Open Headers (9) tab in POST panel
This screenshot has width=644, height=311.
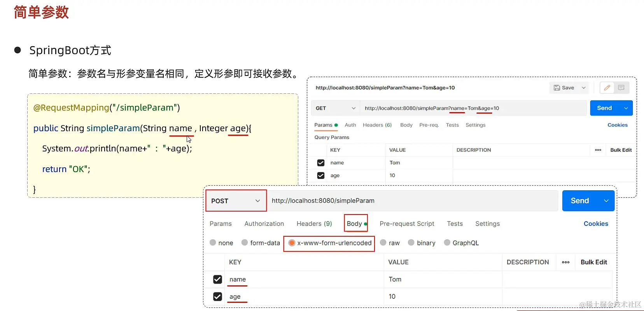[314, 224]
